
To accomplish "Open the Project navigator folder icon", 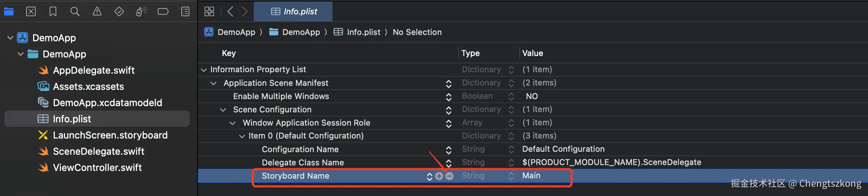I will tap(9, 12).
